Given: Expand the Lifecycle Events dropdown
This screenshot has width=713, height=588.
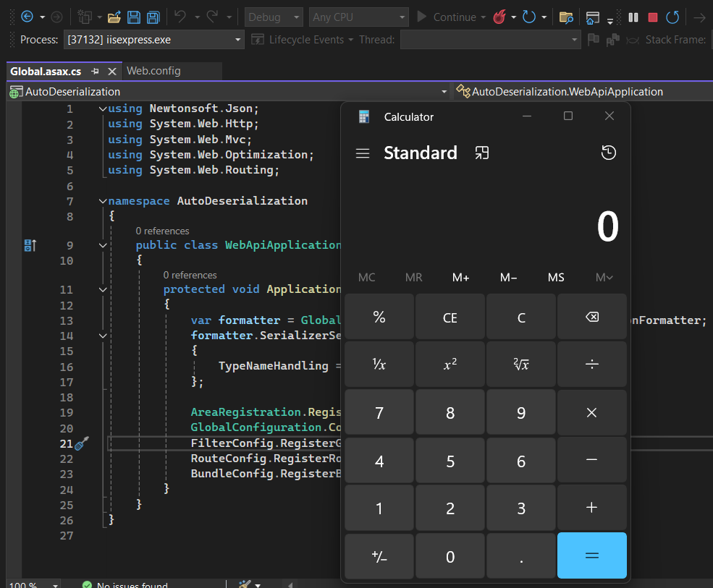Looking at the screenshot, I should (x=350, y=40).
